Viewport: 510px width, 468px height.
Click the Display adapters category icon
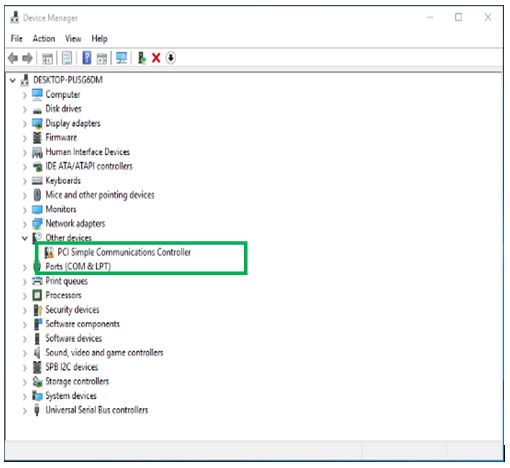pos(37,123)
